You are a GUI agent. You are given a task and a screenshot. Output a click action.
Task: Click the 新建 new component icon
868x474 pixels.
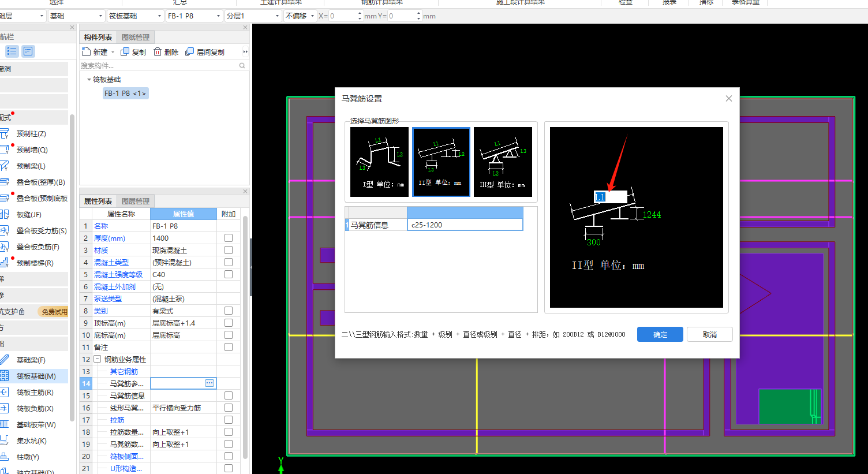[87, 52]
